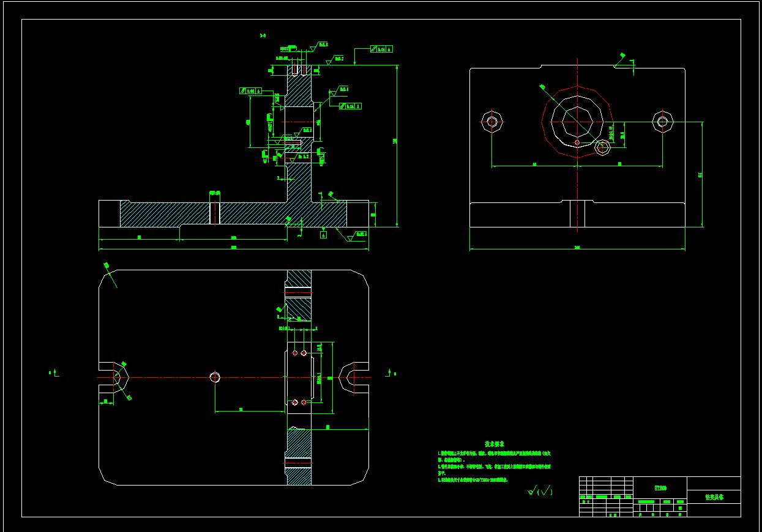
Task: Select the center hole circle in plan view
Action: pyautogui.click(x=215, y=377)
